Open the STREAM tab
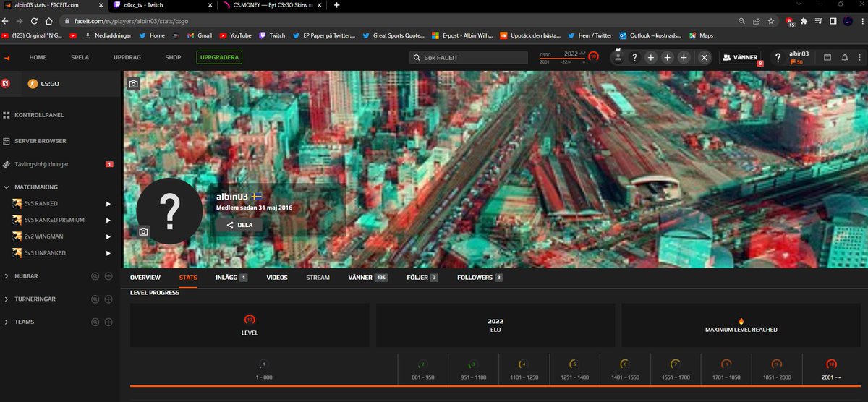This screenshot has height=402, width=868. click(x=318, y=278)
